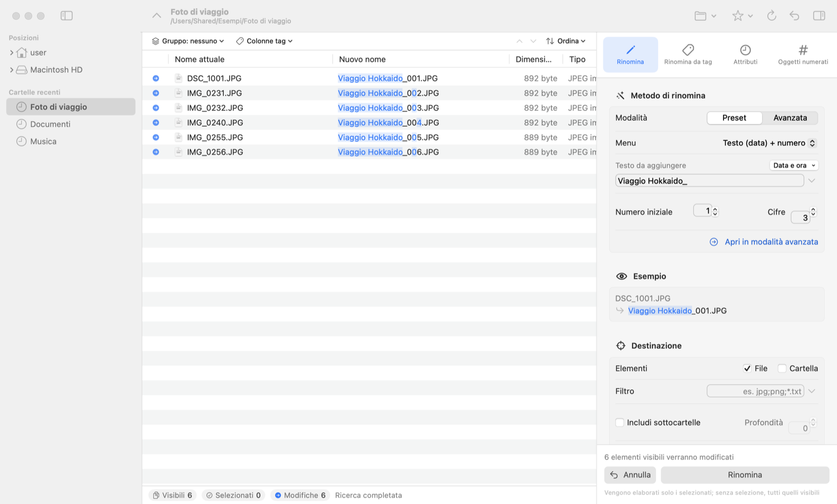Switch mode to Preset
The width and height of the screenshot is (837, 504).
click(734, 118)
